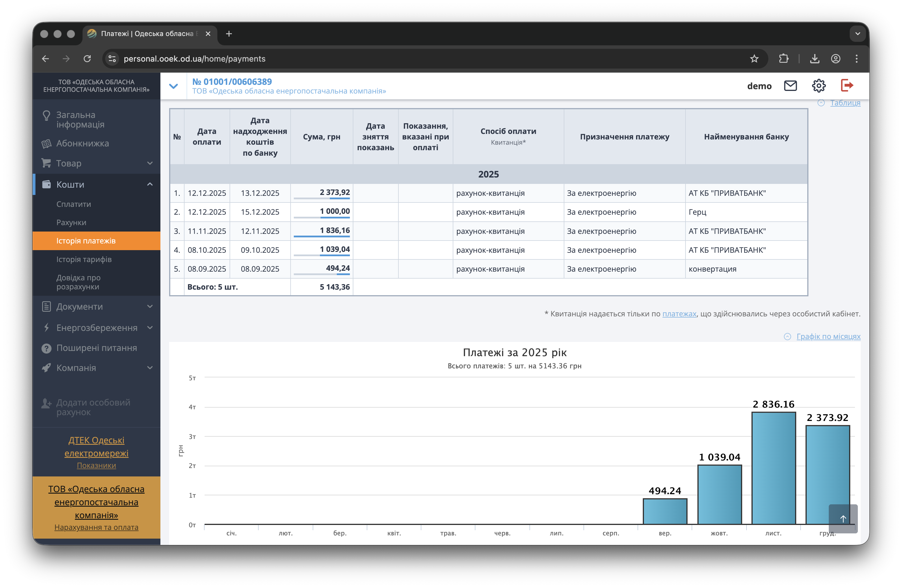Bookmark this page with star icon

tap(754, 59)
